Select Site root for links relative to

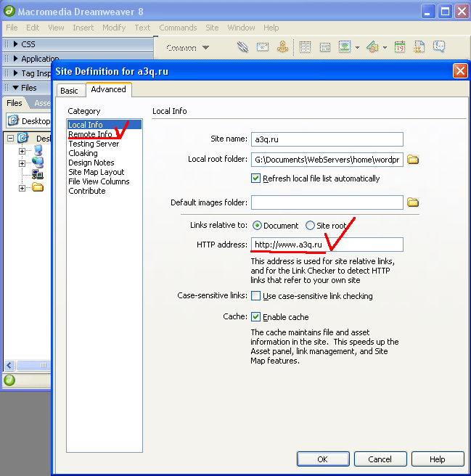coord(310,226)
